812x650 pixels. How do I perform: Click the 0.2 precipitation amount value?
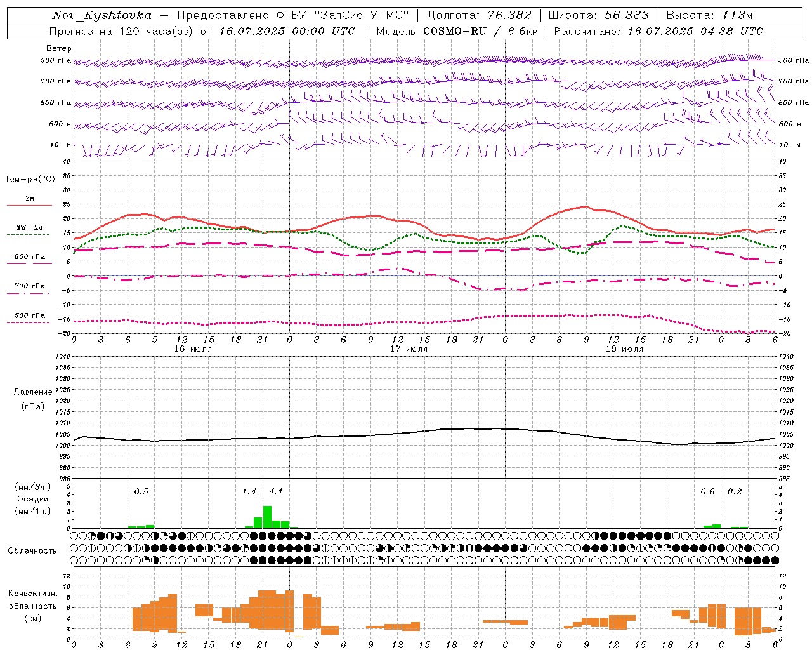[735, 491]
